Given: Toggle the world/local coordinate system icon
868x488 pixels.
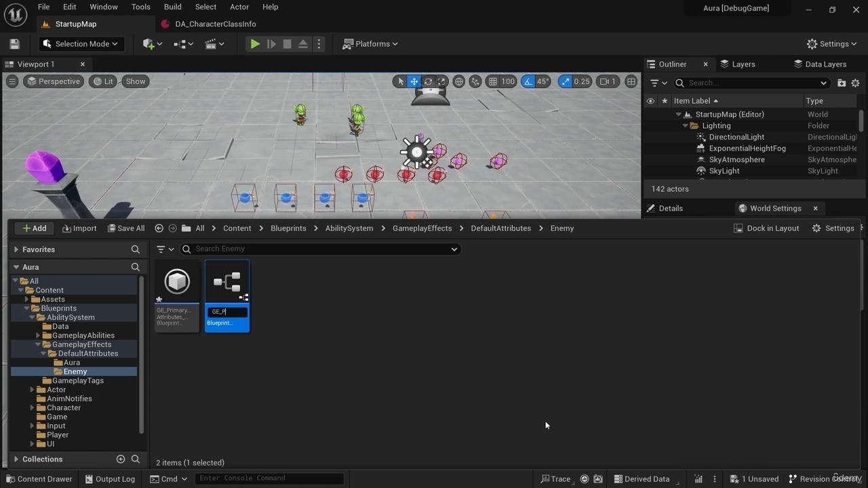Looking at the screenshot, I should (459, 81).
